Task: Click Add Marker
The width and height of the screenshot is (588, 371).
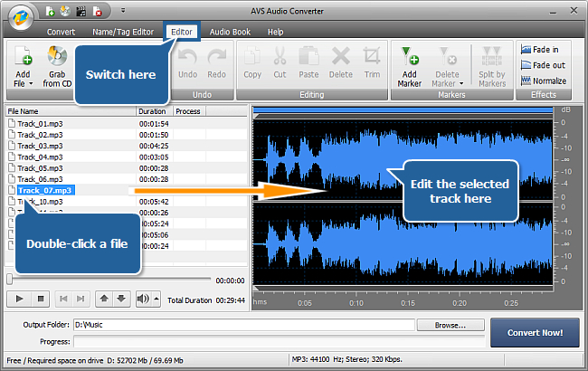Action: click(x=410, y=67)
